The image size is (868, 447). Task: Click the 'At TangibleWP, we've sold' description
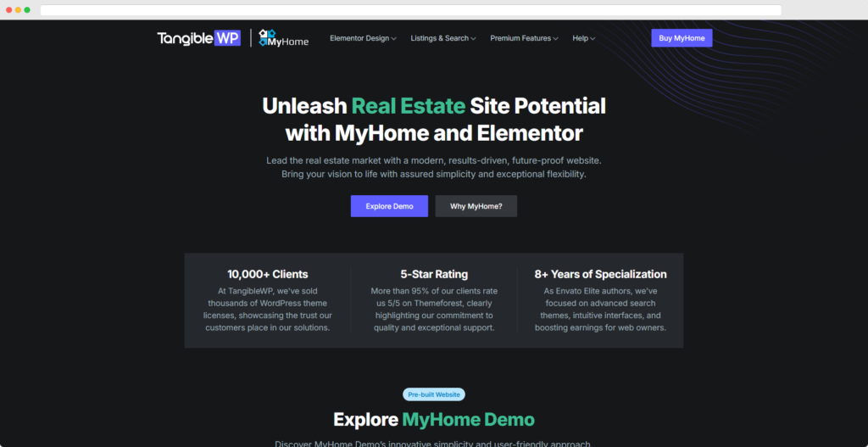point(267,309)
